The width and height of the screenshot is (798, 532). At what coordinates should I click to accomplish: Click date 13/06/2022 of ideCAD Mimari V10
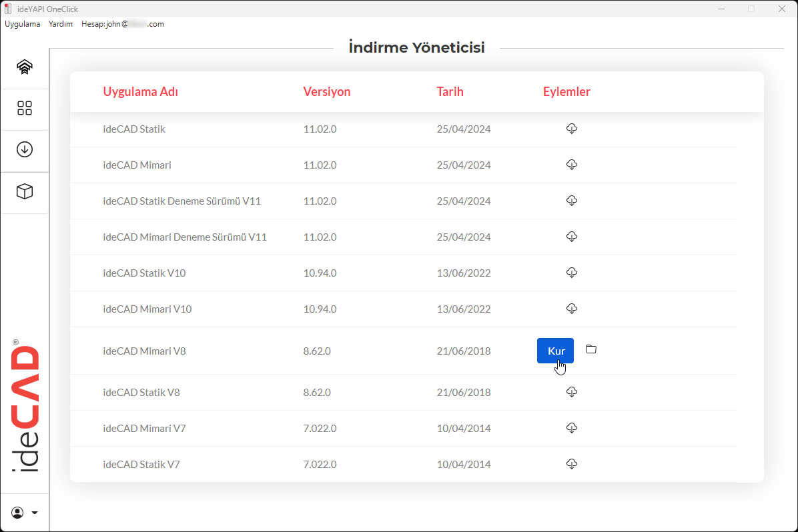pos(464,309)
